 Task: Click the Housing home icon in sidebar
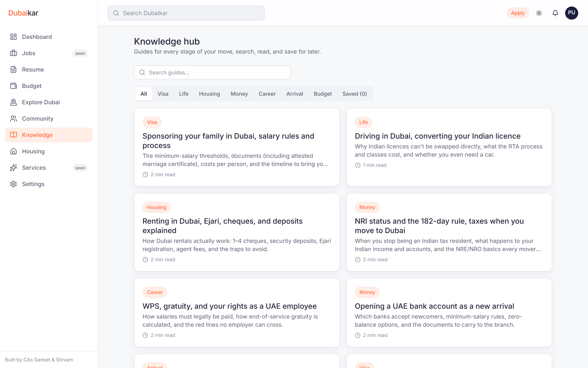click(13, 151)
